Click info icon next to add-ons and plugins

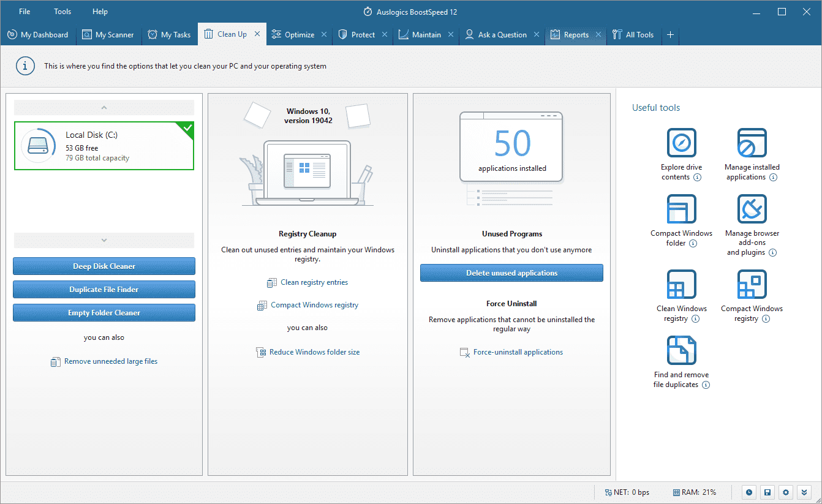(772, 253)
